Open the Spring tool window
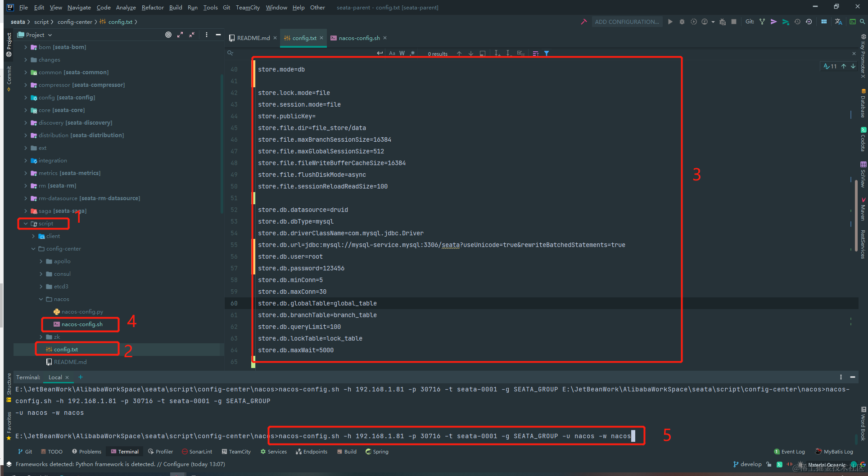 377,451
